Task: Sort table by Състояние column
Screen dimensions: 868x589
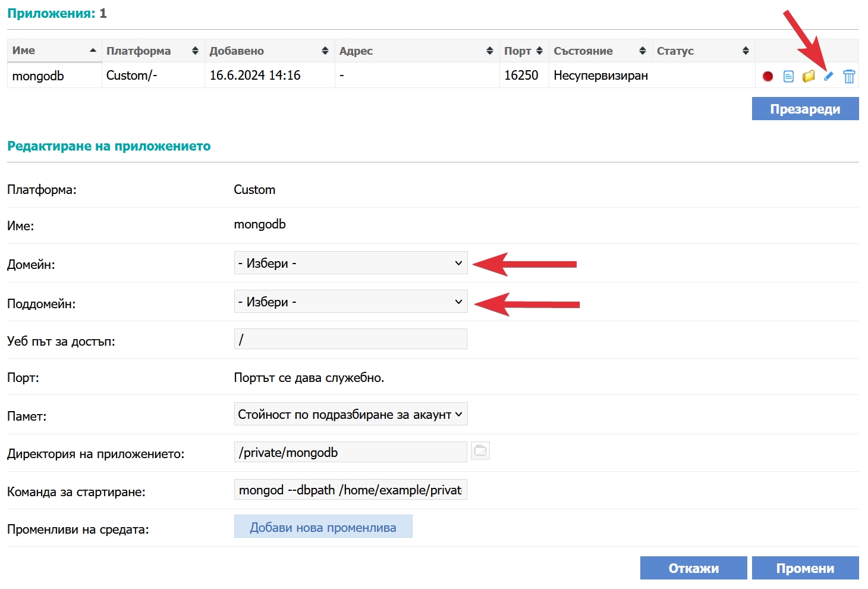Action: coord(600,51)
